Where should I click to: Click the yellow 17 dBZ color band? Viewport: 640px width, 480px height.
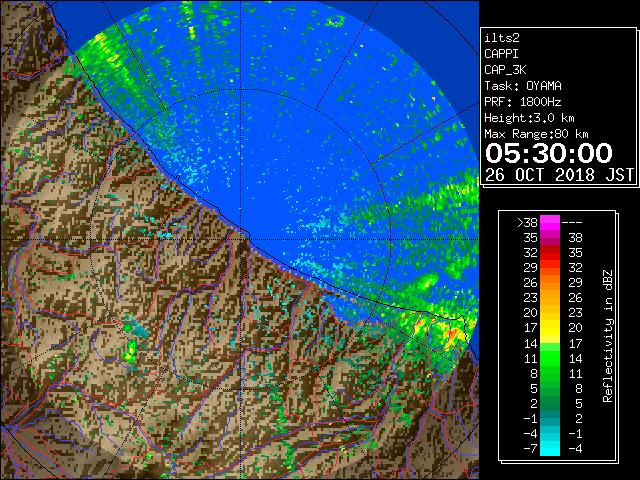click(550, 328)
